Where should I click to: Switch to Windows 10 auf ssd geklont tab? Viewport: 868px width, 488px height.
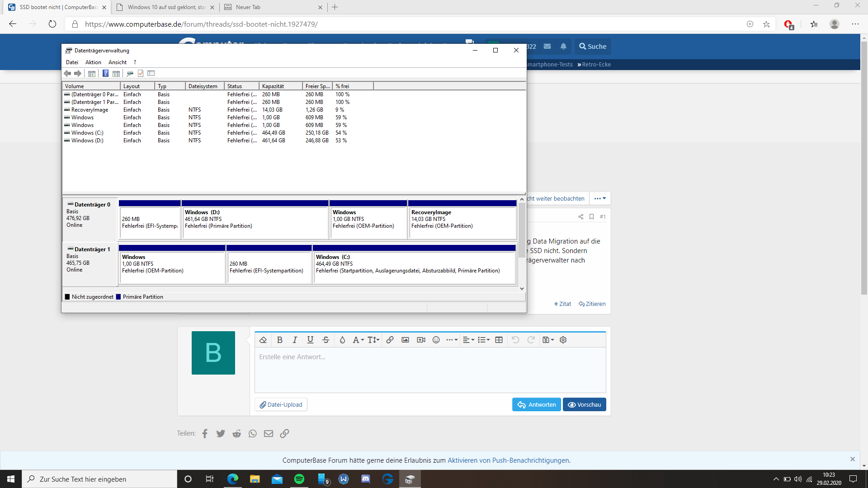[x=165, y=7]
